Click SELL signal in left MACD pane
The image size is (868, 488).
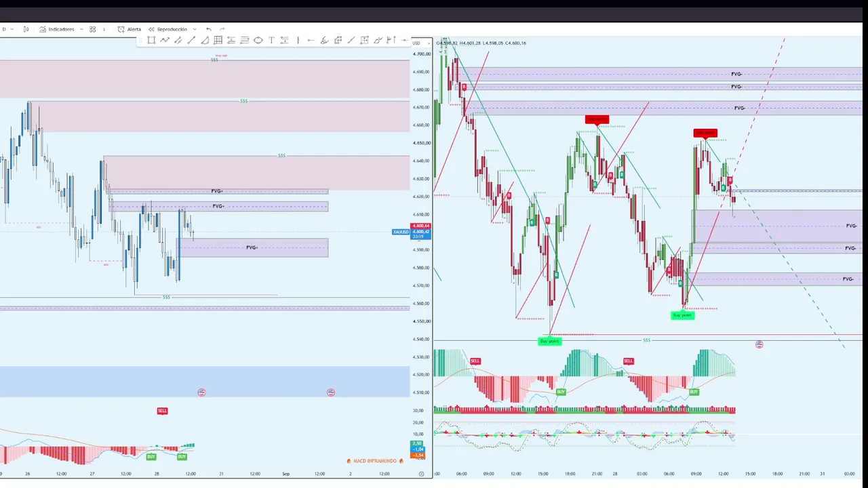162,411
